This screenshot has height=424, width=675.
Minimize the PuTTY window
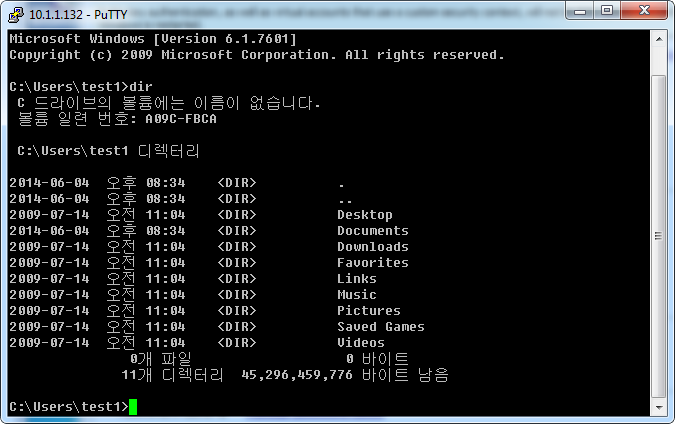click(580, 11)
